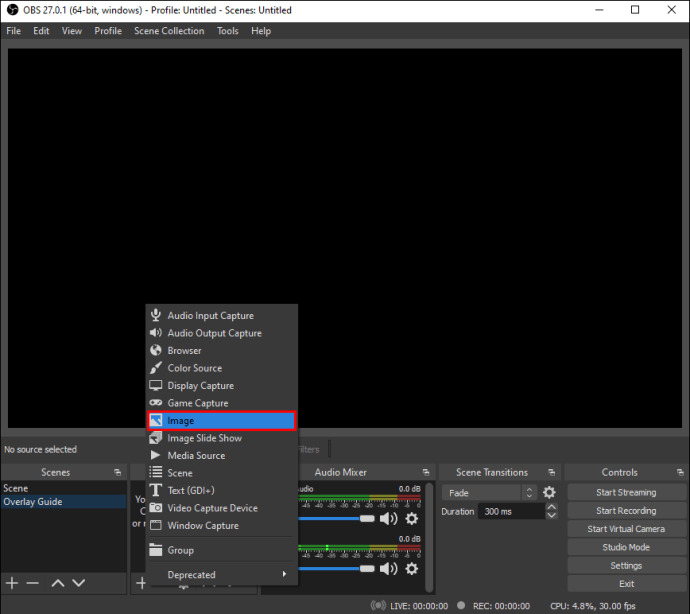Screen dimensions: 690x614
Task: Move scene up with arrow icon
Action: pos(58,582)
